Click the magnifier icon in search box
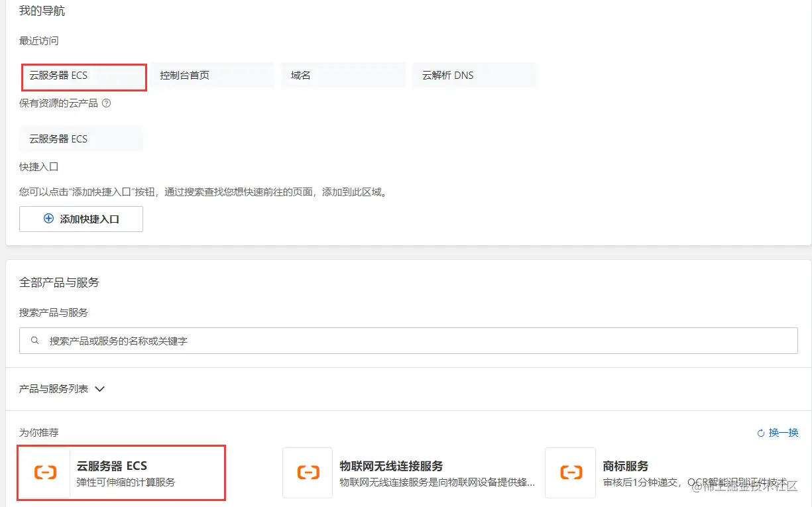Viewport: 812px width, 507px height. [x=35, y=341]
